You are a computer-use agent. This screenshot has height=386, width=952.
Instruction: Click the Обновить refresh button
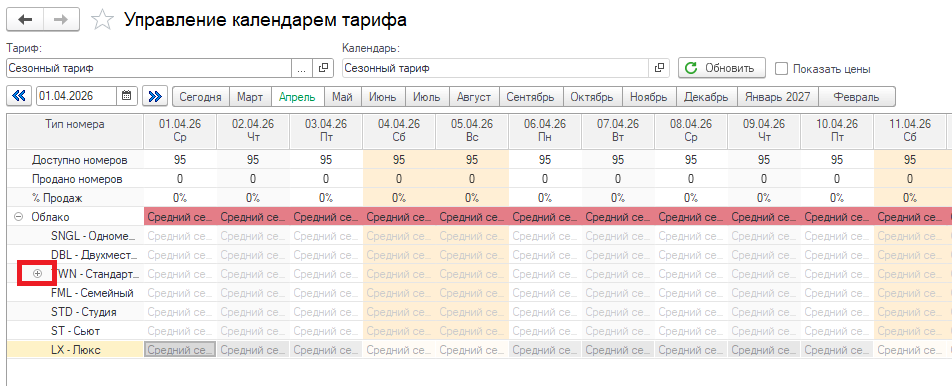722,68
